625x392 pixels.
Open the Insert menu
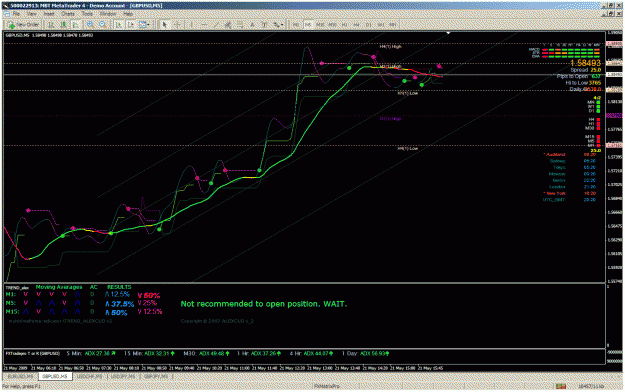coord(49,14)
